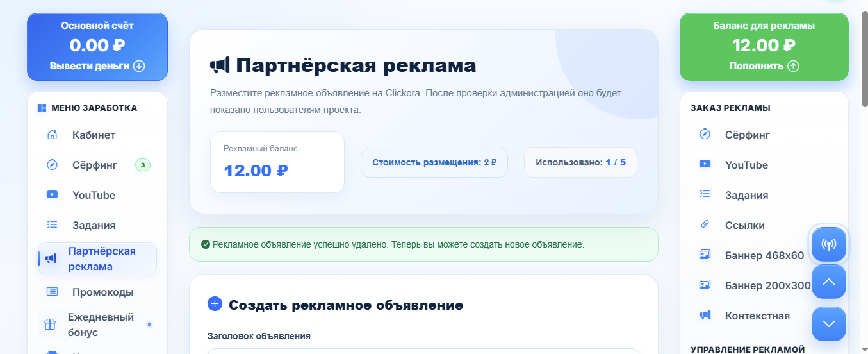The image size is (868, 354).
Task: Order Задания advertising in the right panel
Action: (x=764, y=195)
